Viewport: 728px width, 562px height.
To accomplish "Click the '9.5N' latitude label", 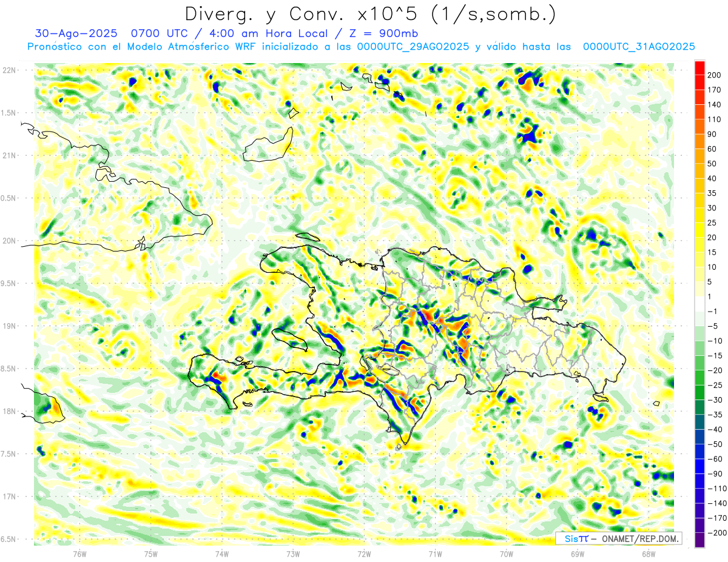I will point(8,283).
